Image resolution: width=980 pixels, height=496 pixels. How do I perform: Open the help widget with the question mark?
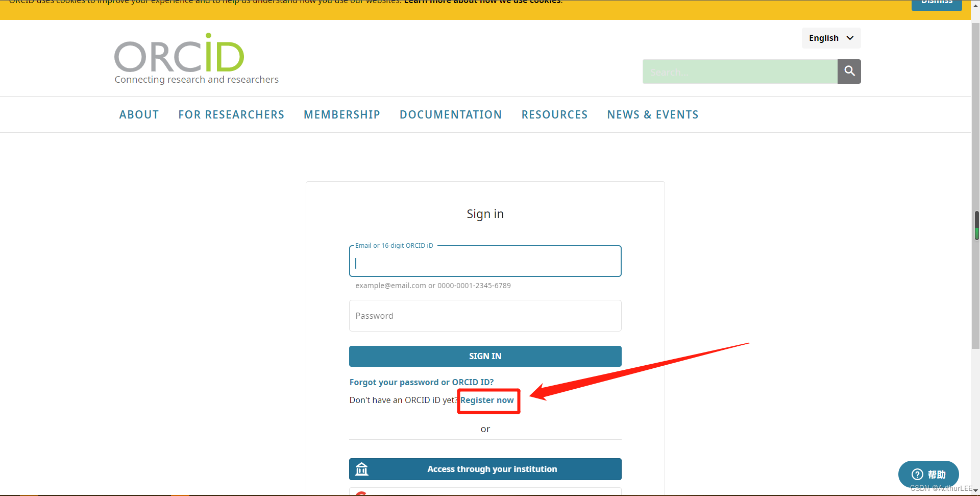tap(928, 474)
